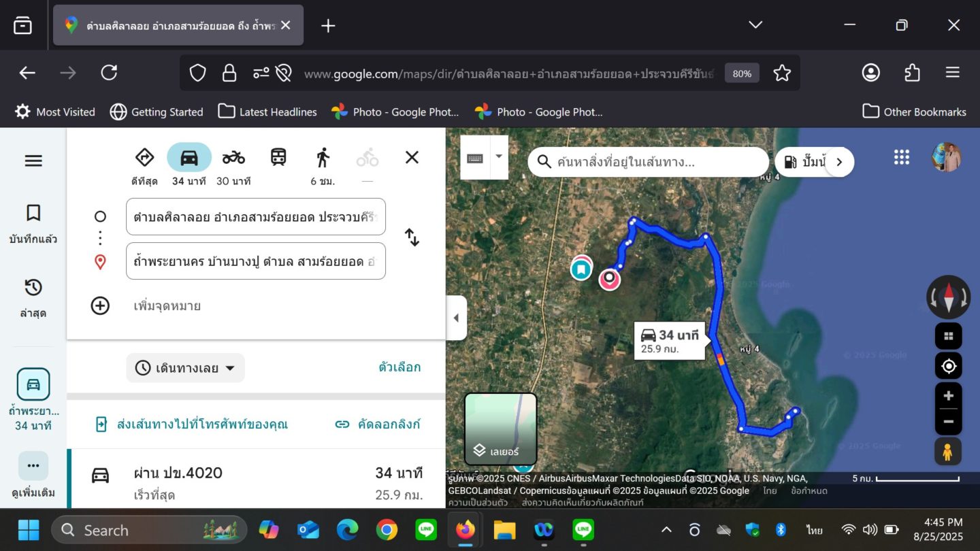Switch map type via Layers thumbnail
Viewport: 980px width, 551px height.
(500, 429)
